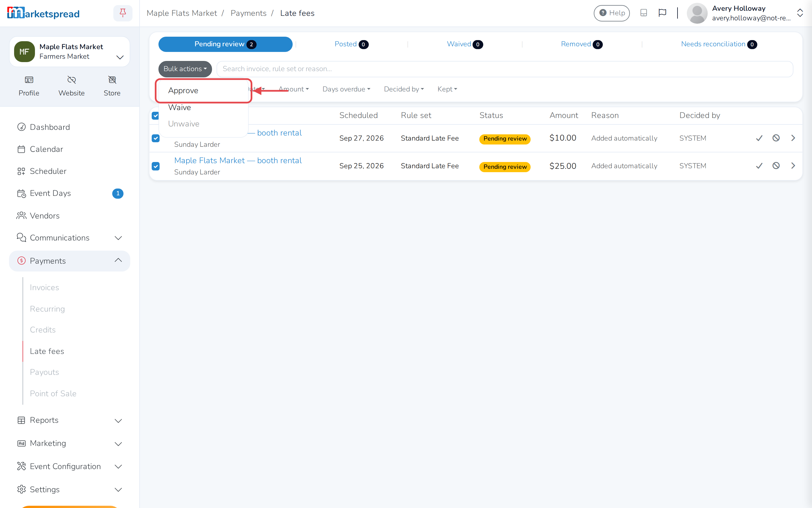Go to Payments breadcrumb link
This screenshot has width=812, height=508.
tap(248, 13)
